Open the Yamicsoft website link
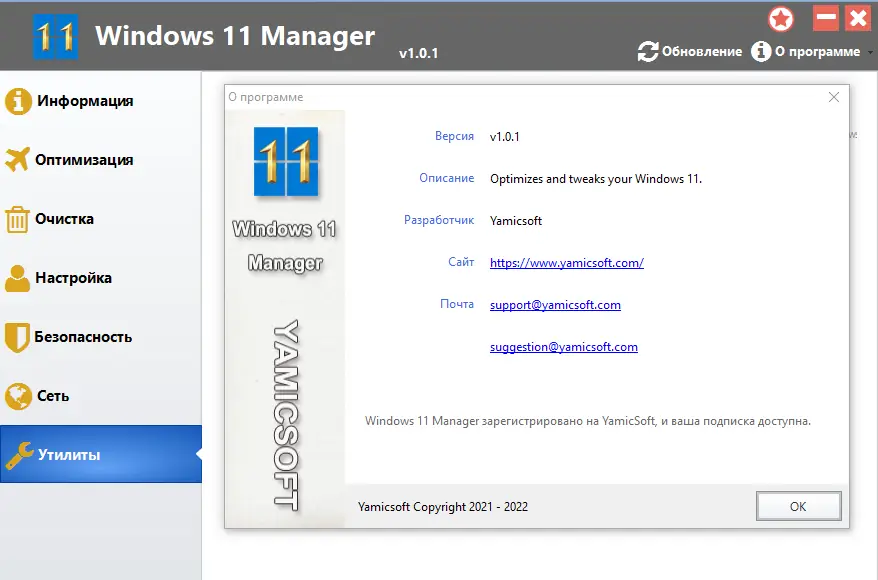The image size is (878, 580). click(566, 262)
